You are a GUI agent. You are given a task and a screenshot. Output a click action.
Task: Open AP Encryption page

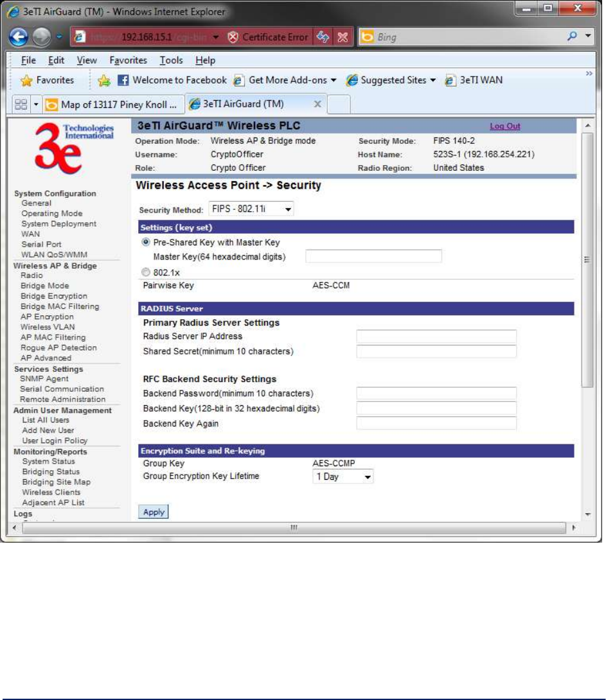[47, 317]
